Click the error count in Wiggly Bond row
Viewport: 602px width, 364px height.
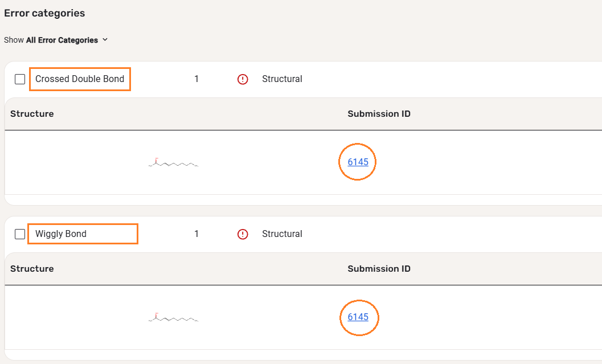tap(196, 234)
